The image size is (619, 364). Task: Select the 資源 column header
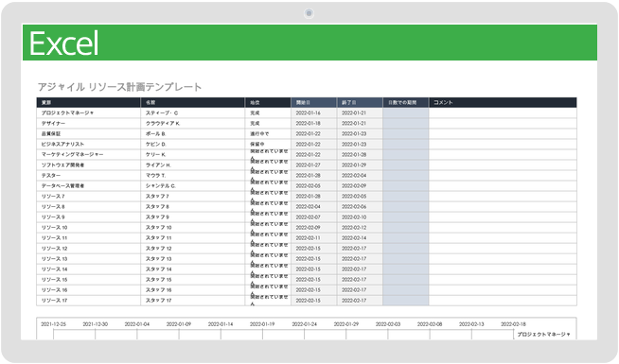tap(88, 102)
